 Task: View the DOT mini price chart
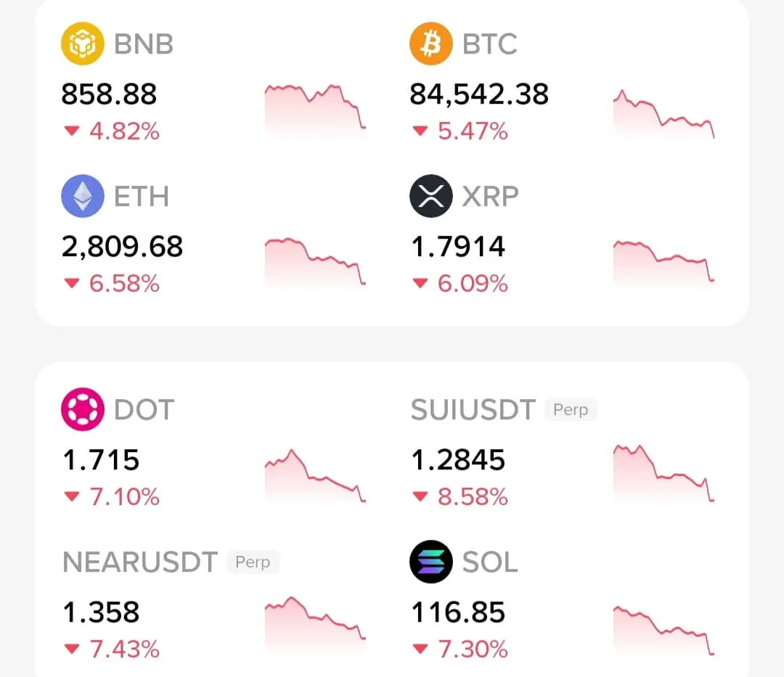tap(315, 475)
